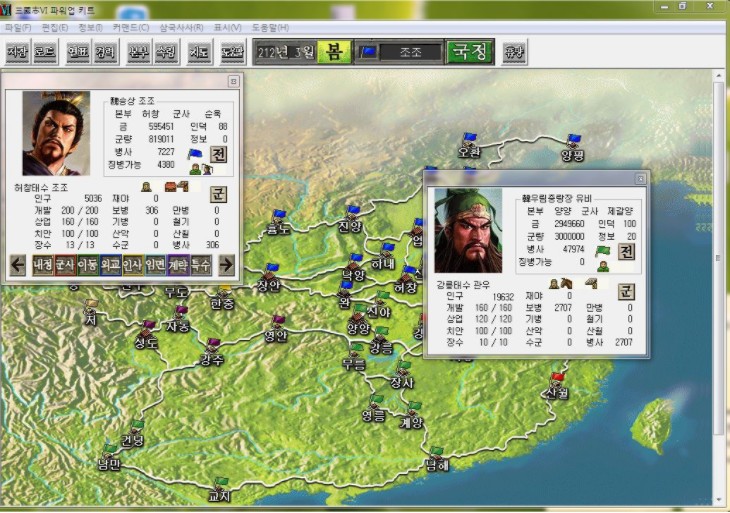This screenshot has height=513, width=730.
Task: Open the 경력 career toolbar button
Action: click(106, 52)
